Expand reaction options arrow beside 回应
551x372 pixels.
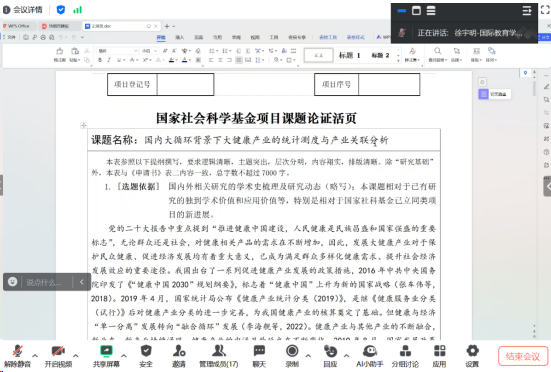346,356
